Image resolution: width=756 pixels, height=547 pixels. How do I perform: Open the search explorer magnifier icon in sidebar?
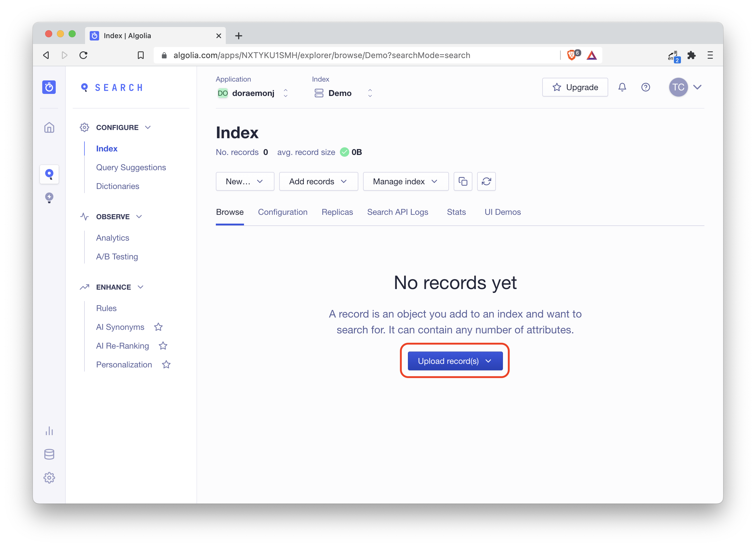pos(49,174)
